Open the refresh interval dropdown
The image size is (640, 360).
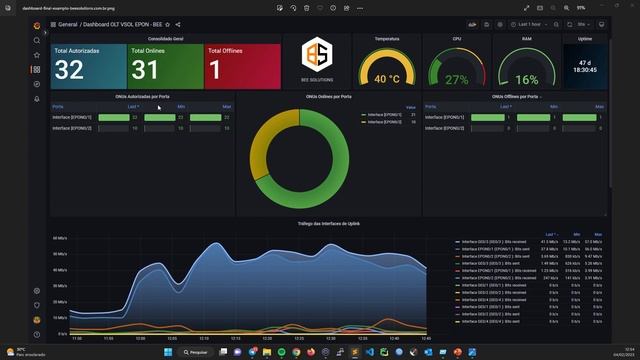[584, 24]
